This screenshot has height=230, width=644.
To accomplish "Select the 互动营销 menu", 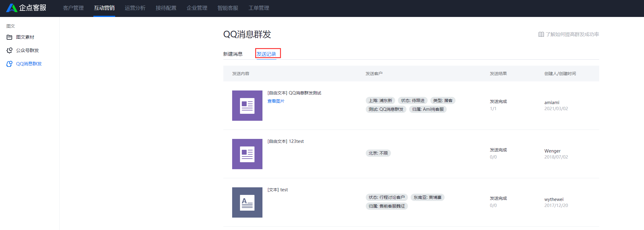I will click(x=104, y=8).
